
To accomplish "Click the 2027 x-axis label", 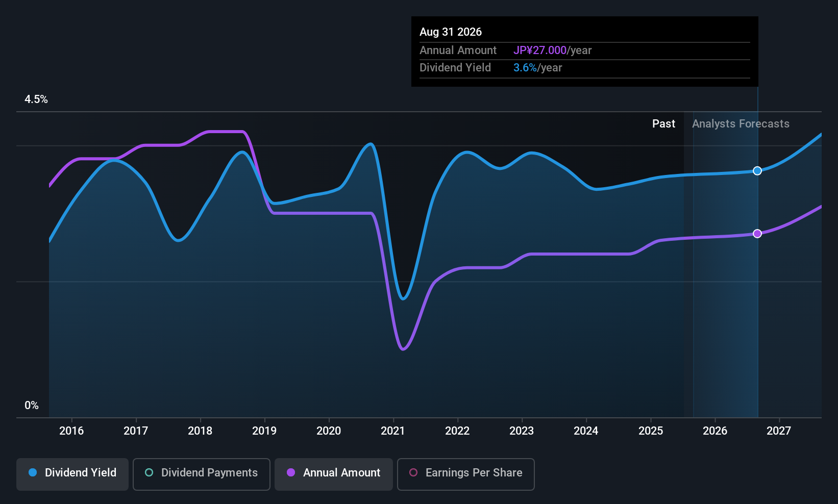I will coord(779,431).
